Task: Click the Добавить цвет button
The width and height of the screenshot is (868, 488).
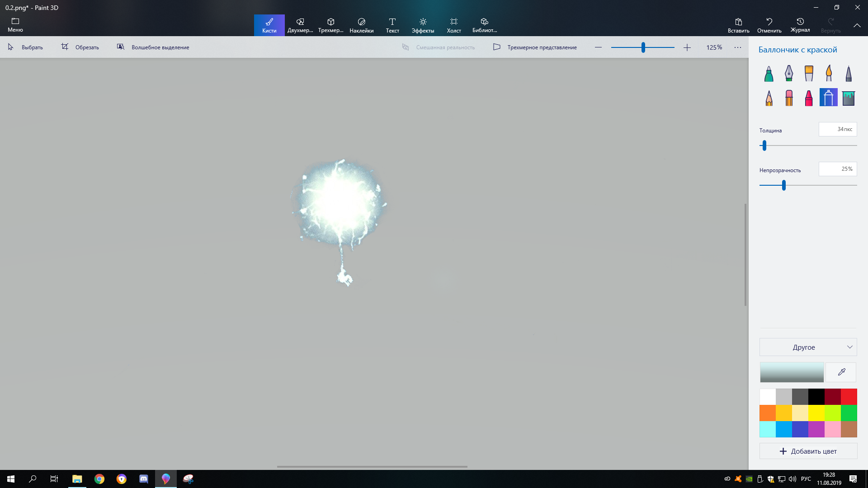Action: coord(808,451)
